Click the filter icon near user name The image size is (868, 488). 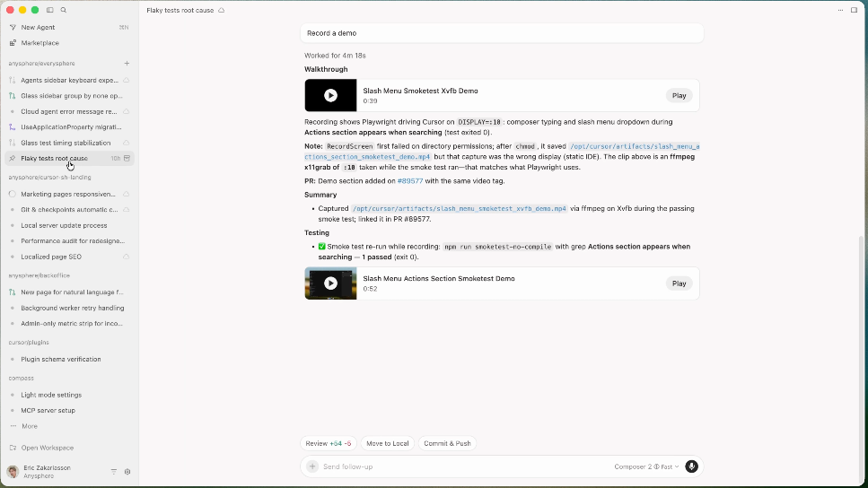pyautogui.click(x=114, y=472)
